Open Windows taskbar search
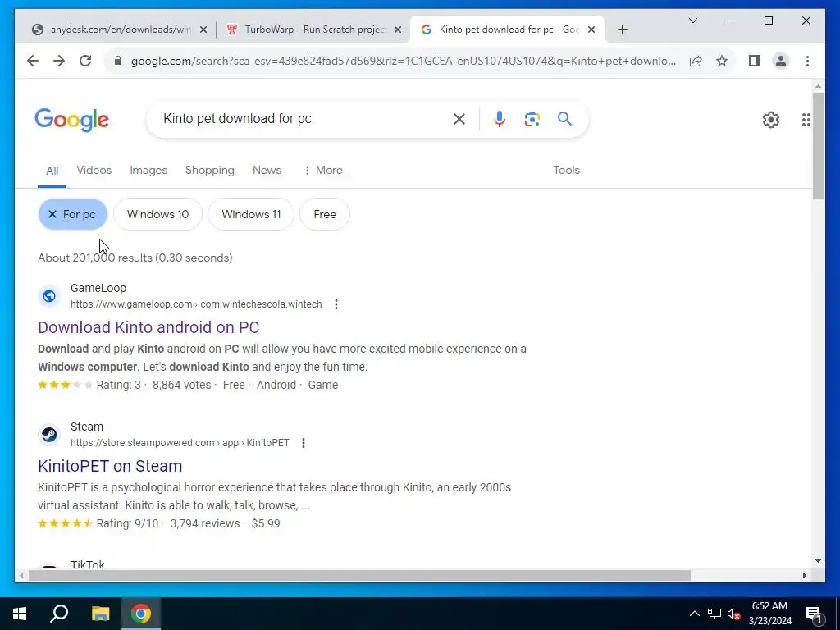The height and width of the screenshot is (630, 840). 59,614
